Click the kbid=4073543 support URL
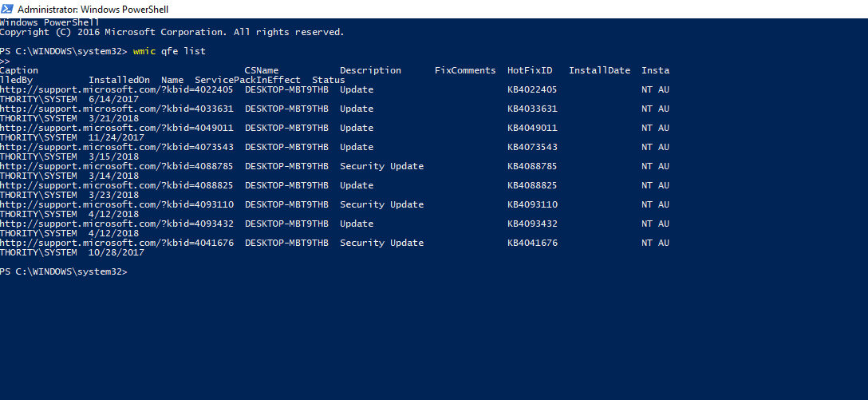This screenshot has height=400, width=868. (116, 147)
